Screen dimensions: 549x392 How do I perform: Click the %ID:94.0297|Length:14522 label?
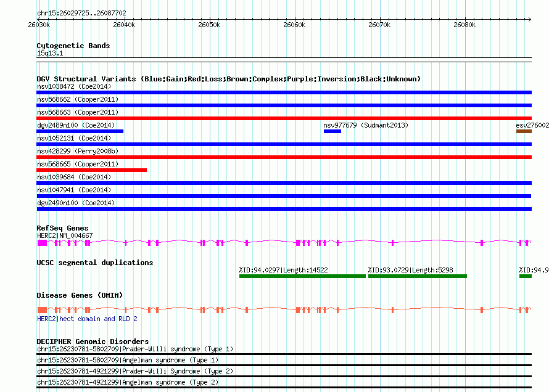pos(283,270)
